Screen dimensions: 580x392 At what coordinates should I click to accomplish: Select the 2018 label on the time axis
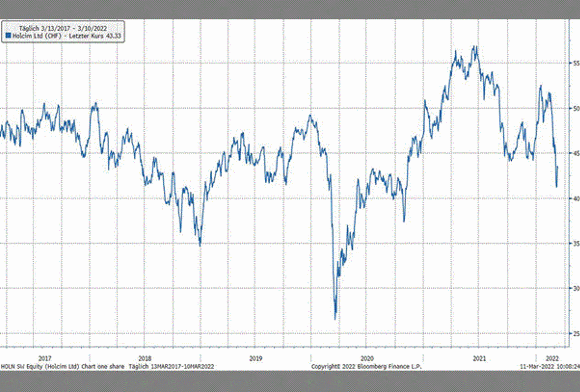pyautogui.click(x=145, y=358)
